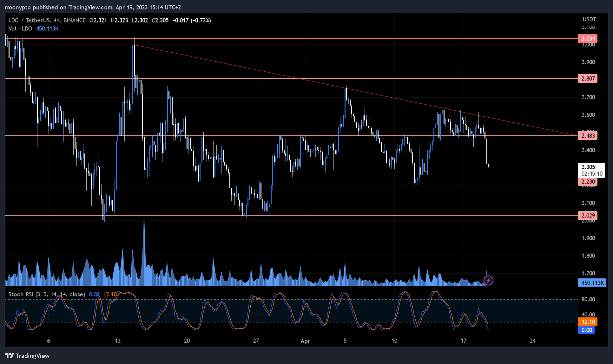
Task: Click the purple lightning bolt event icon
Action: 488,280
